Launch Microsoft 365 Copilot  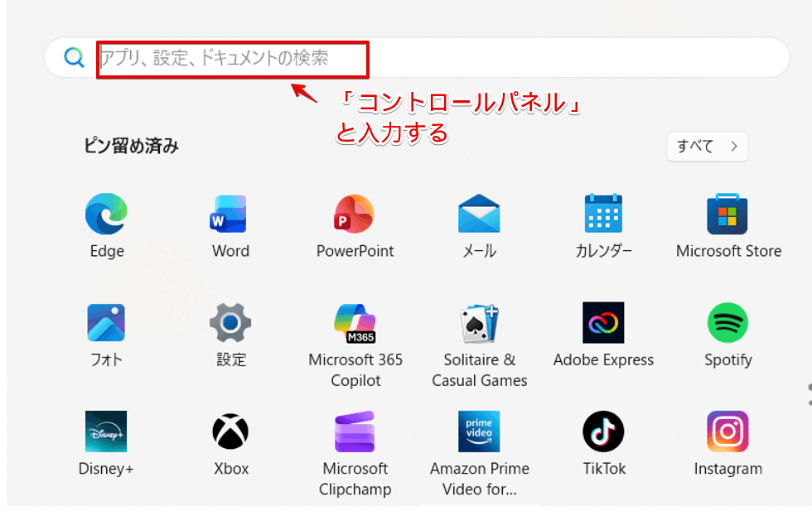pyautogui.click(x=355, y=323)
